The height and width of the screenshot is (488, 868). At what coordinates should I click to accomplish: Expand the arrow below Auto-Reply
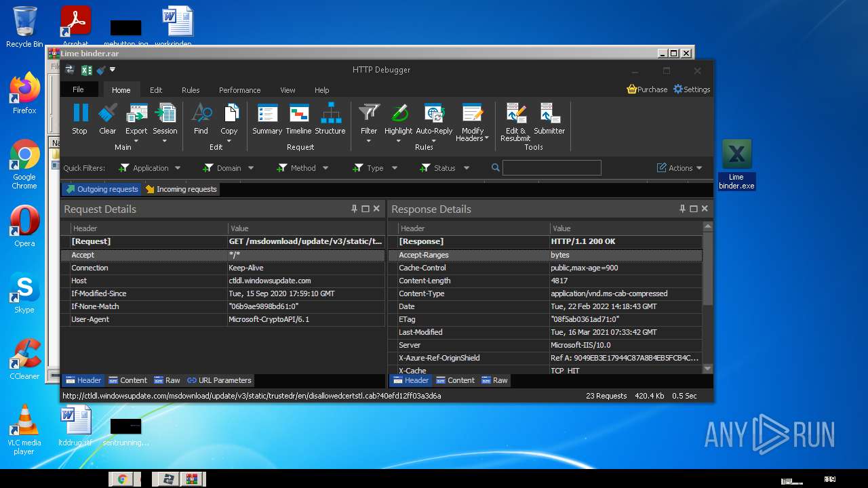click(x=434, y=141)
